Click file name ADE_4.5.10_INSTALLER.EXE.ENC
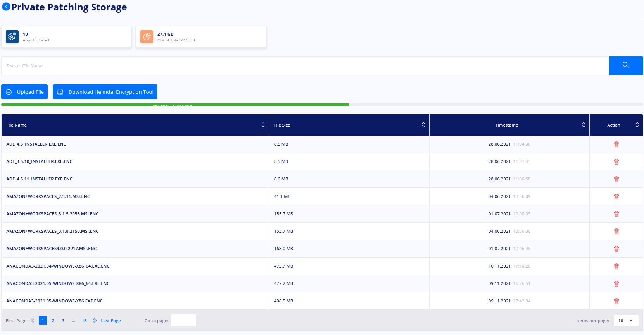Screen dimensions: 644x335 click(39, 161)
